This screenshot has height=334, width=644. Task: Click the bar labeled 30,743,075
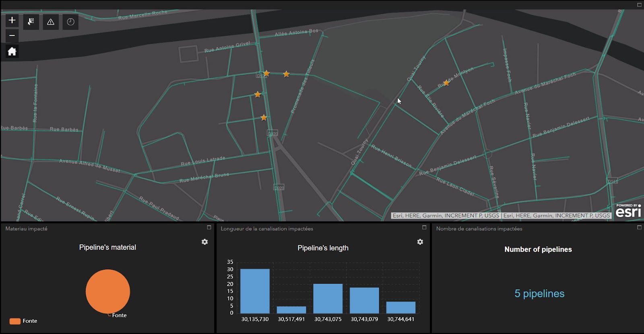(x=328, y=299)
